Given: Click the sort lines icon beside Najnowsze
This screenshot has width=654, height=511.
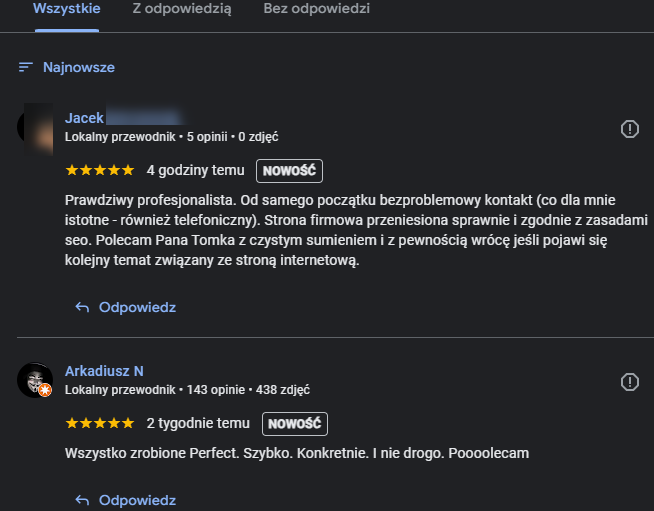Looking at the screenshot, I should click(26, 67).
